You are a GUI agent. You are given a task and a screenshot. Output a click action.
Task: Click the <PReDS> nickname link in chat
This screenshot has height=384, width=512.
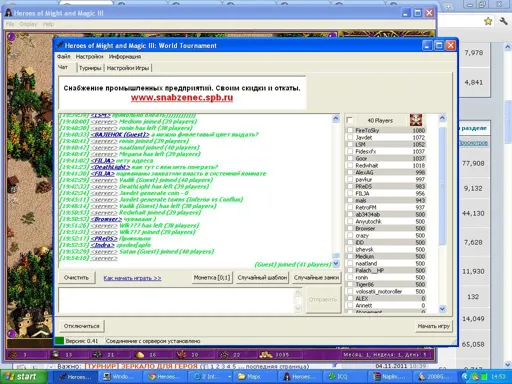[104, 238]
